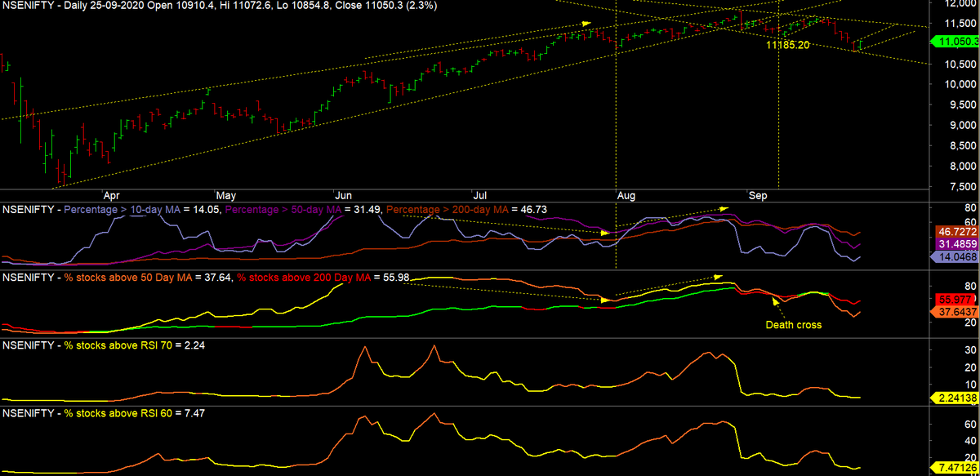The width and height of the screenshot is (980, 476).
Task: Click the 10 axis label in RSI 70 pane
Action: click(x=971, y=383)
